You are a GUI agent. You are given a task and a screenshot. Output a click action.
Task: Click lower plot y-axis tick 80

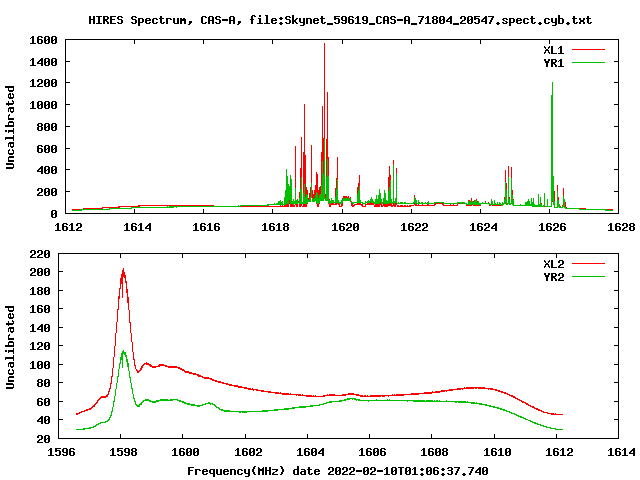pos(43,383)
